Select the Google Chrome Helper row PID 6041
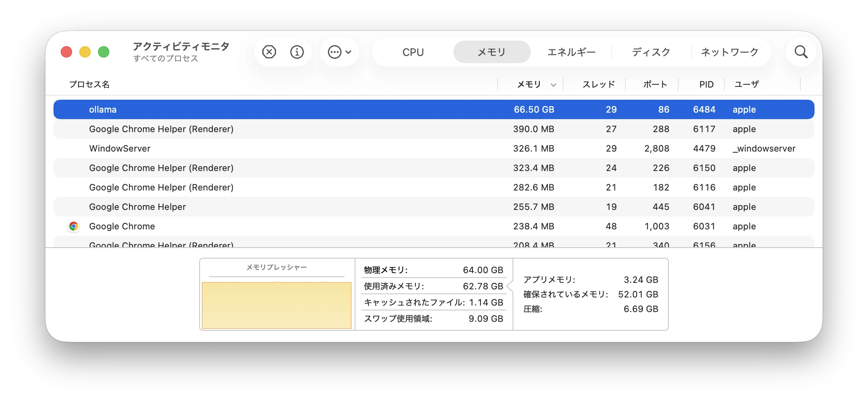 tap(434, 207)
